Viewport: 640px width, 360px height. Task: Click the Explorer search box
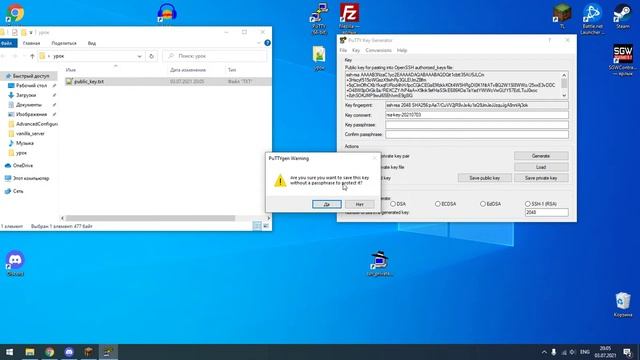[215, 56]
